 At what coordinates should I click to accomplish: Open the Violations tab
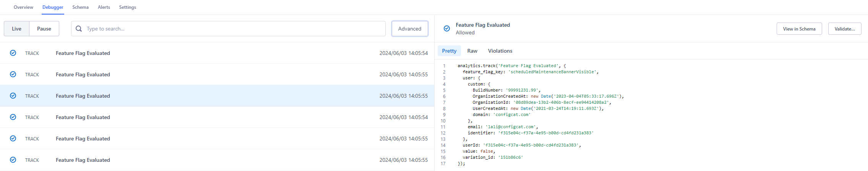tap(500, 51)
